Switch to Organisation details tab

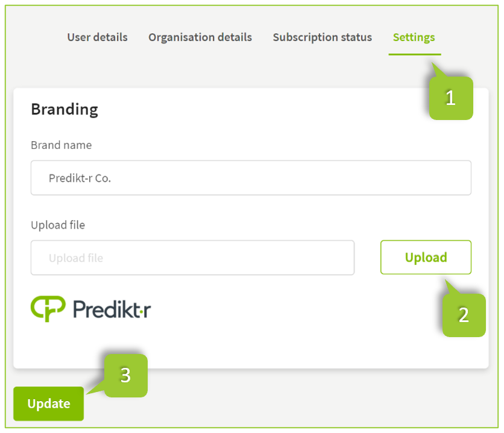200,37
